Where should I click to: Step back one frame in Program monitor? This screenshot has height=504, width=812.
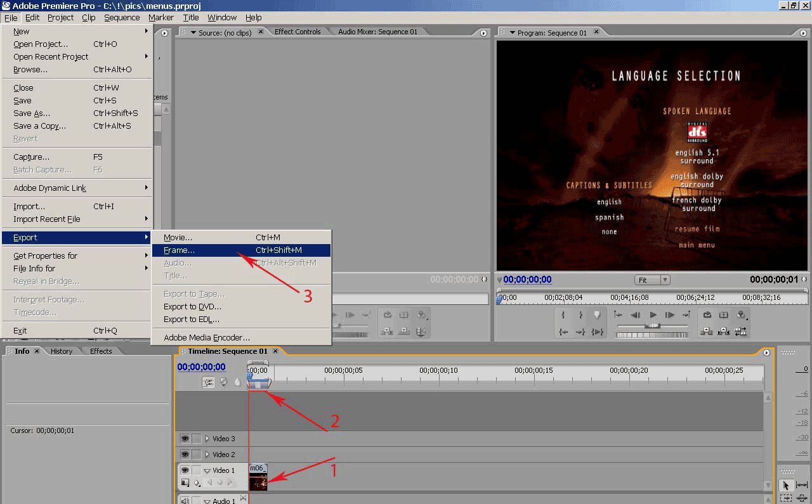[636, 315]
